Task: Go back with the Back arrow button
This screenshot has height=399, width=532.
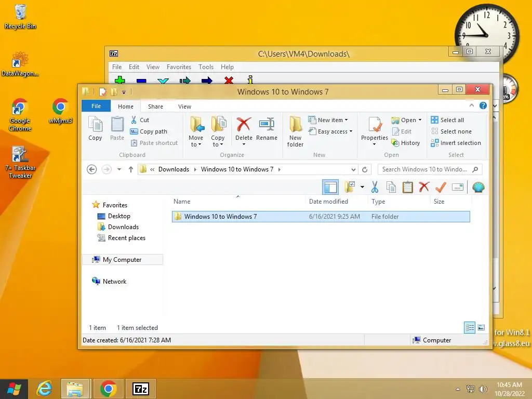Action: [91, 169]
